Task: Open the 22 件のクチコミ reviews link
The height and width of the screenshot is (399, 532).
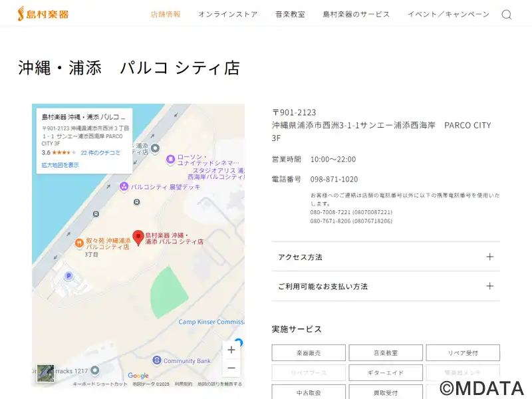Action: click(100, 153)
